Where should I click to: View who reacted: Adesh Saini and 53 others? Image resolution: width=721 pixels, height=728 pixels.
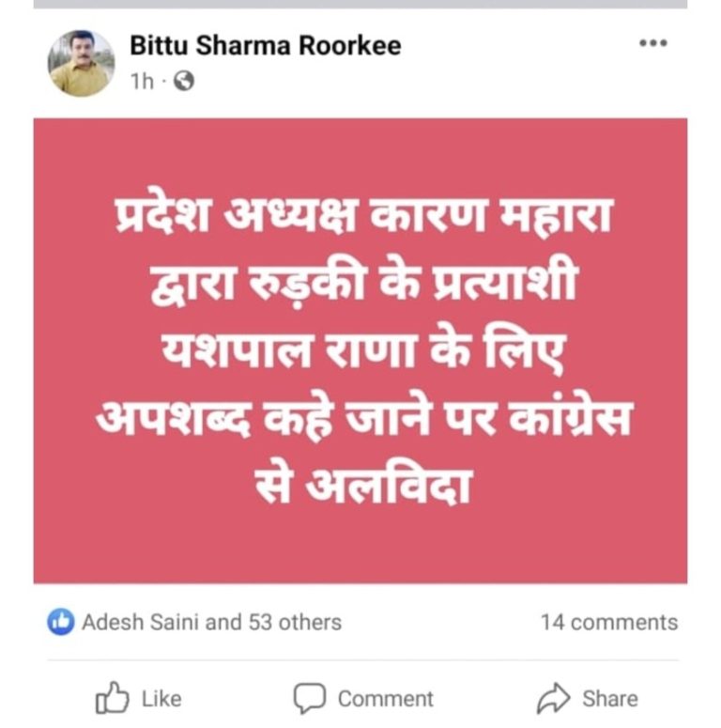tap(211, 622)
